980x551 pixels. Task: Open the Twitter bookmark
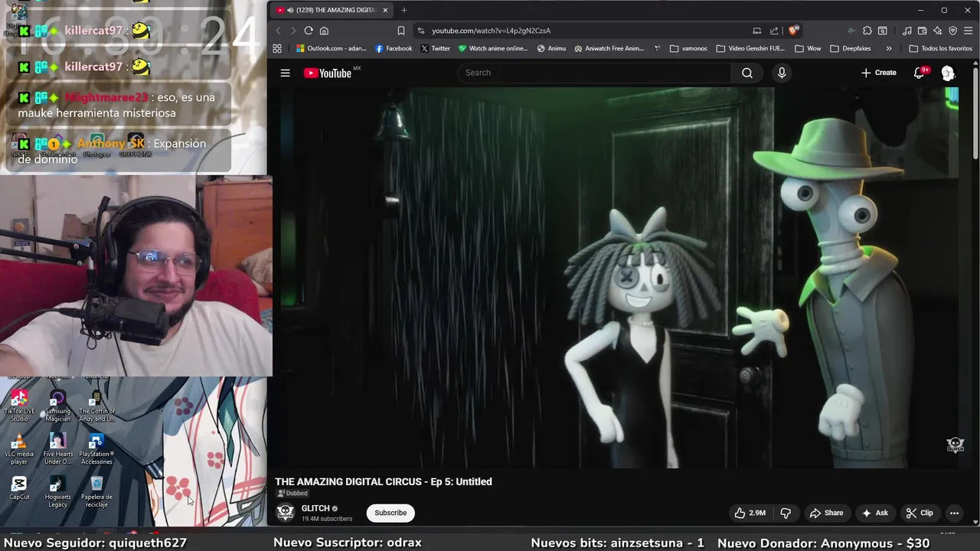(435, 48)
